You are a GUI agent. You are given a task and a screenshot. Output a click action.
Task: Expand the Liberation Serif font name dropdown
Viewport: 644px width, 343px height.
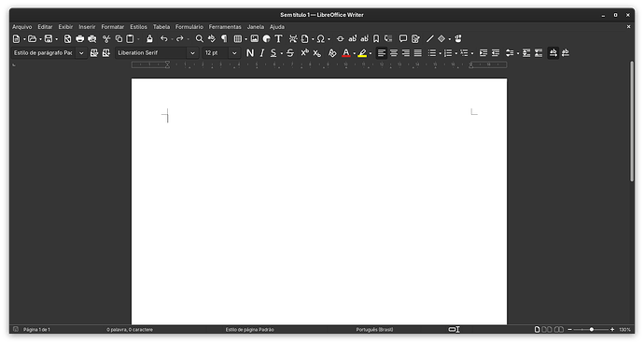point(192,52)
